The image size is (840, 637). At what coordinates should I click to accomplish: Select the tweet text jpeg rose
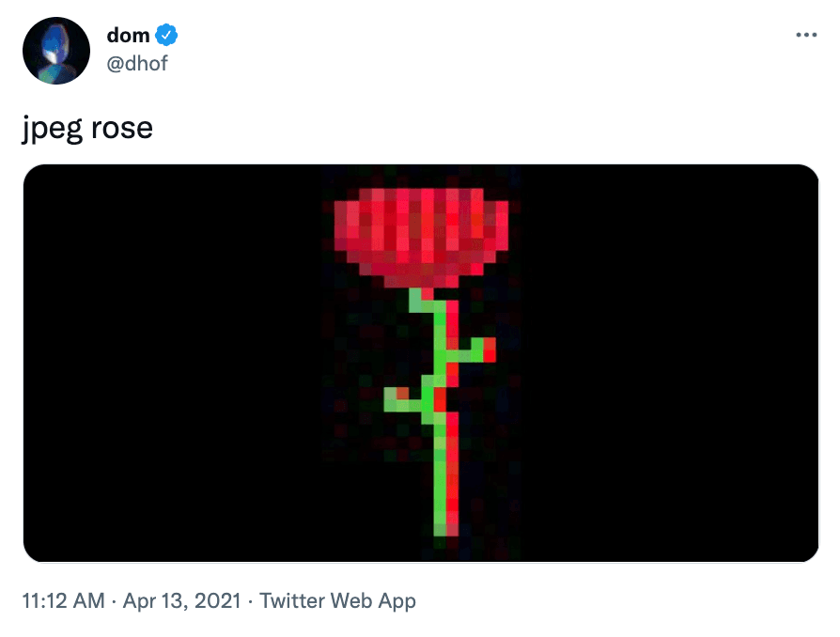tap(87, 129)
